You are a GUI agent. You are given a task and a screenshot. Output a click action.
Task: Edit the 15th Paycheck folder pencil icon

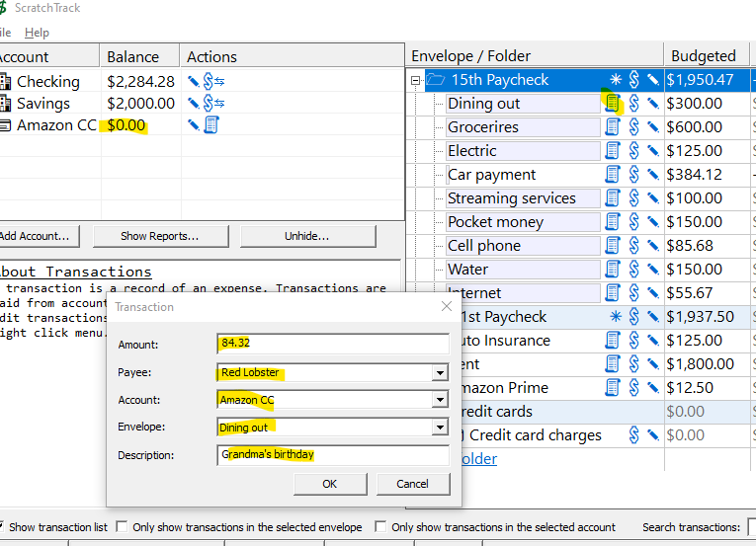[653, 80]
